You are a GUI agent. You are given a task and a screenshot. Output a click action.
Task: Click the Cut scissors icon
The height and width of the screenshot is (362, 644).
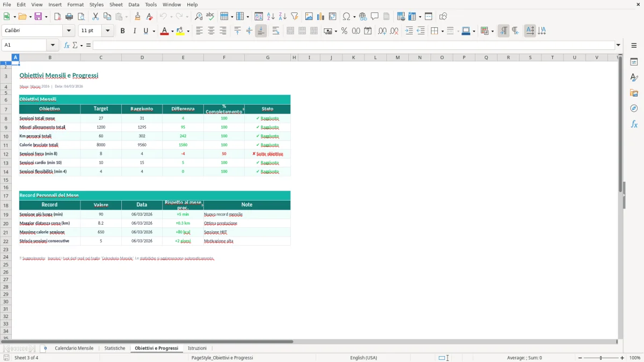tap(96, 17)
